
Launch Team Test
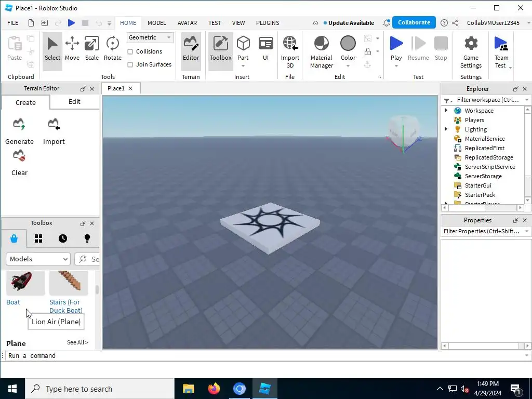[501, 52]
